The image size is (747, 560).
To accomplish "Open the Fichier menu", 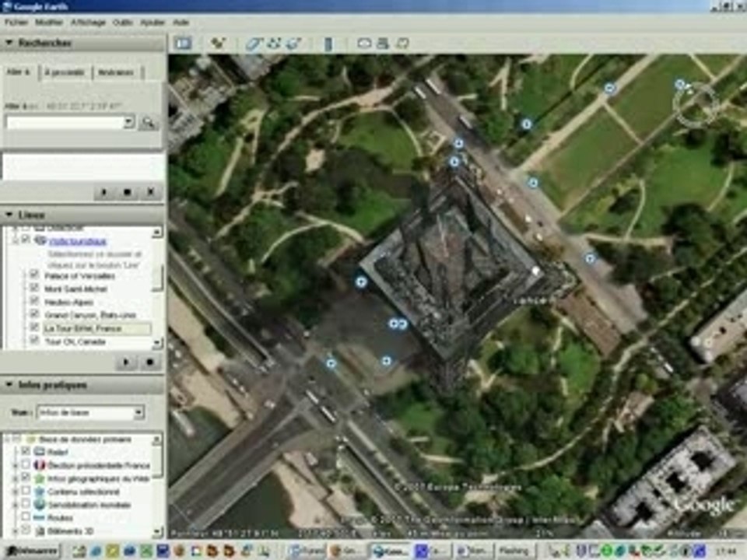I will tap(16, 23).
